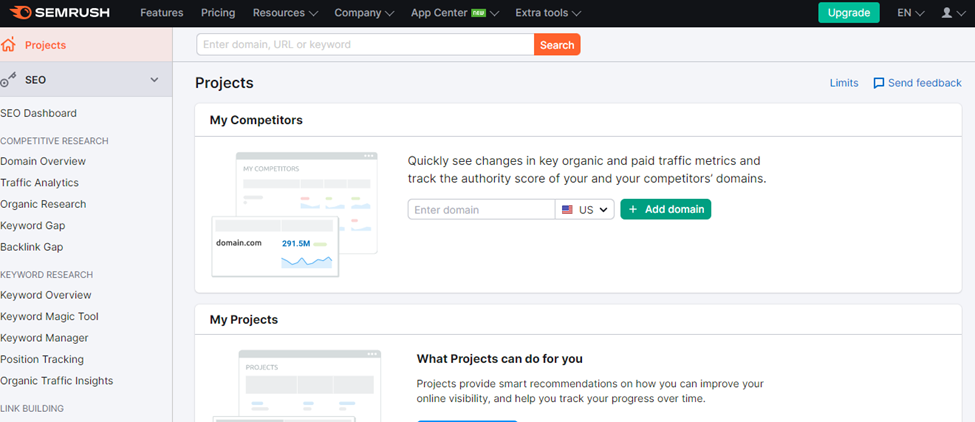Click the My Competitors preview illustration
Screen dimensions: 975x422
point(294,214)
